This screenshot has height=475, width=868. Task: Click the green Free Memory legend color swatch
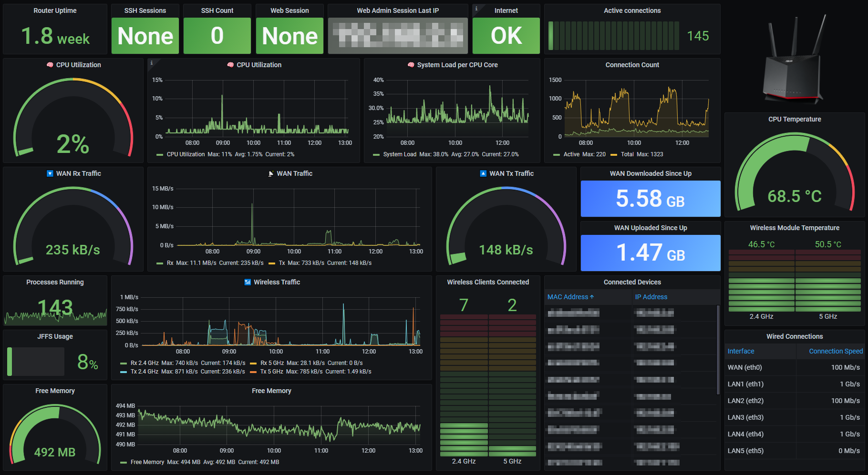point(124,462)
